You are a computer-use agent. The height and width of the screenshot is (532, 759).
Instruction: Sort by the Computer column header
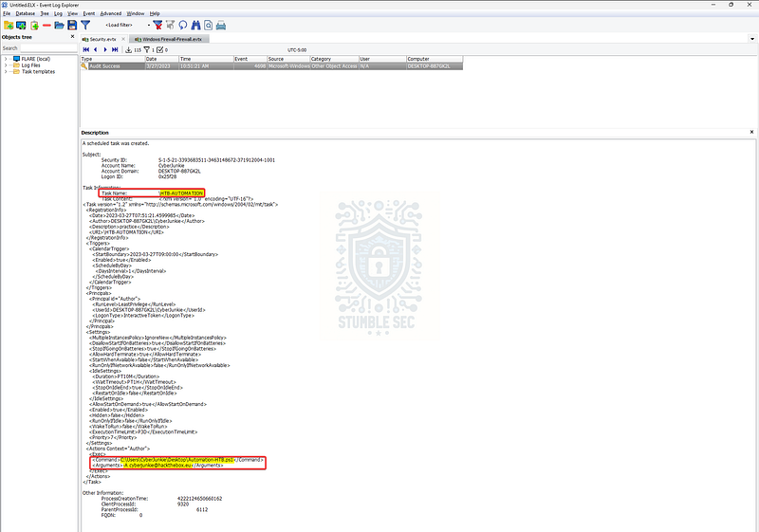435,59
